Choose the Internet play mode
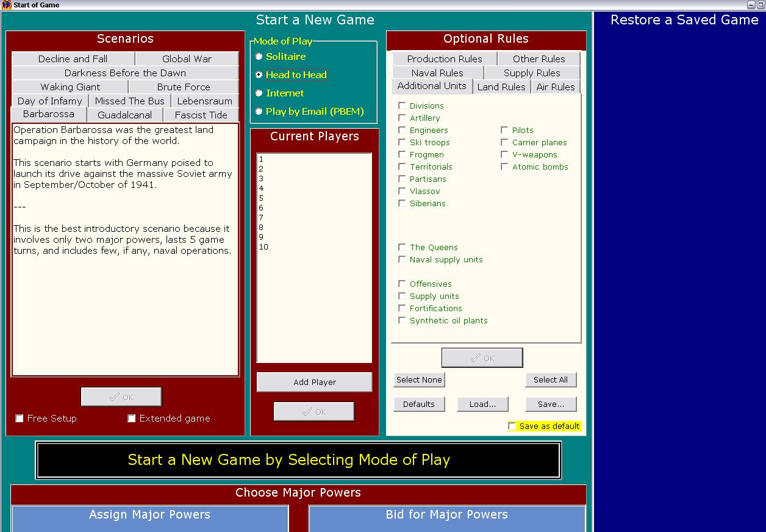This screenshot has height=532, width=766. 259,93
